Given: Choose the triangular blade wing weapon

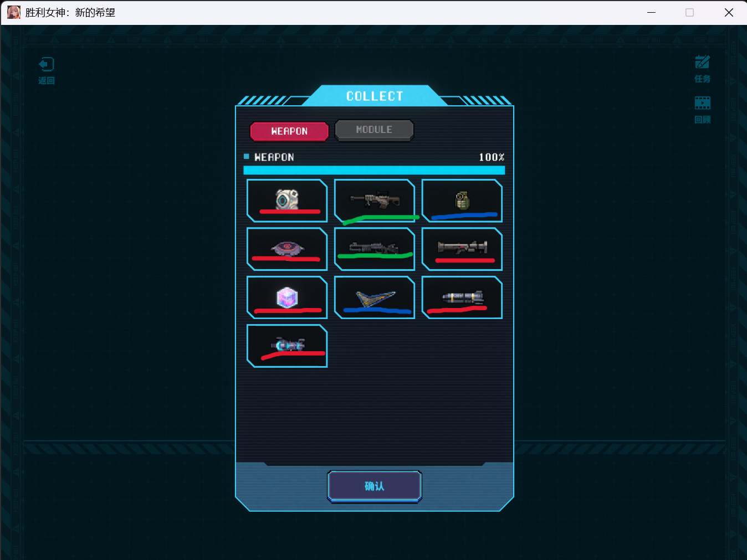Looking at the screenshot, I should point(375,297).
